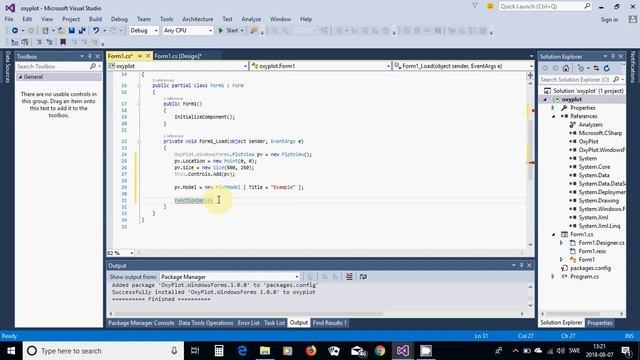Image resolution: width=640 pixels, height=360 pixels.
Task: Click the Open File folder icon
Action: click(x=61, y=31)
